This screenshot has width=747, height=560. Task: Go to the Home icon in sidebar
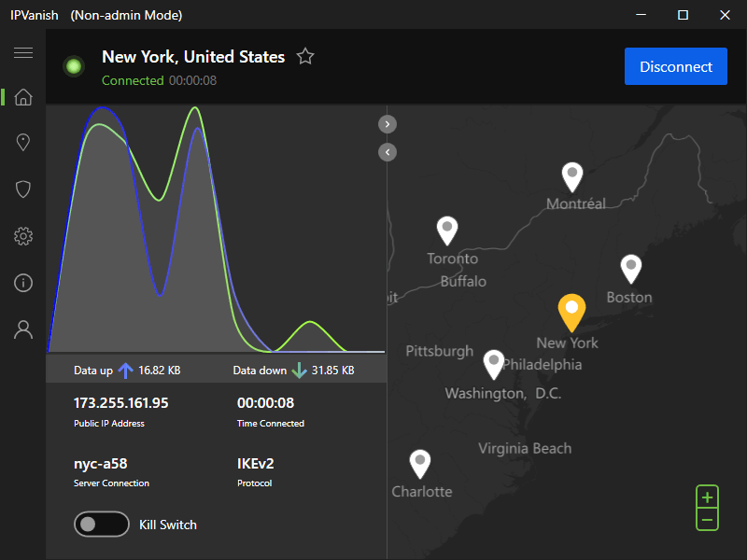point(23,97)
